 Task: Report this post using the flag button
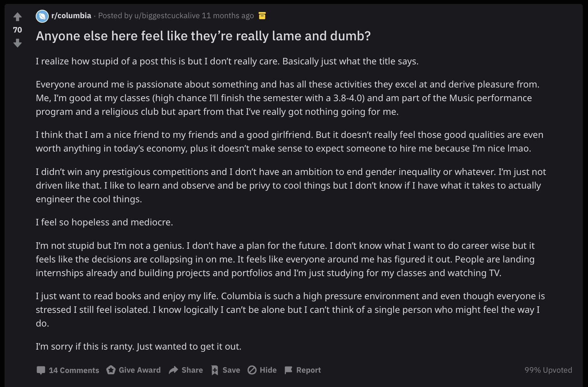[302, 370]
